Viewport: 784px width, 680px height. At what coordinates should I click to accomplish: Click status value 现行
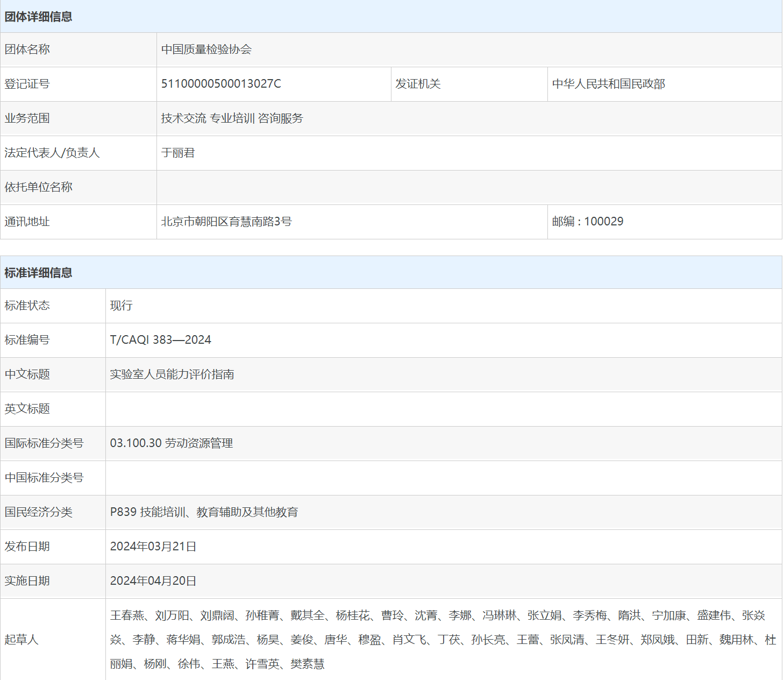coord(121,306)
